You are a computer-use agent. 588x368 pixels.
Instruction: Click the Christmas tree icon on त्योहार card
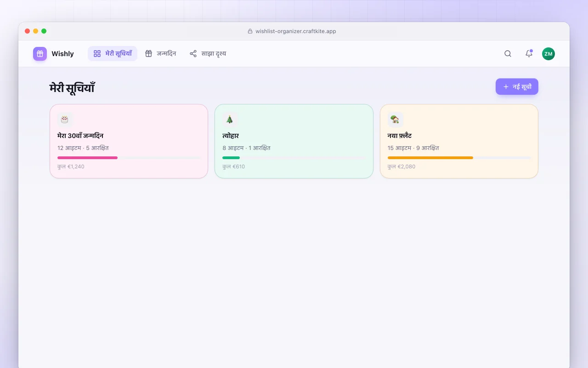point(230,120)
